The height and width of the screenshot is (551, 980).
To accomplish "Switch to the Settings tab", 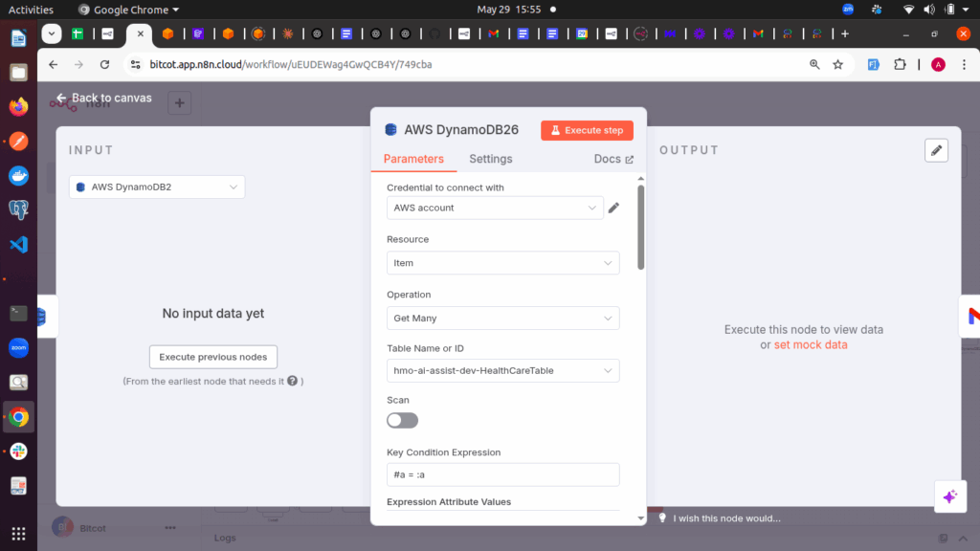I will coord(490,159).
